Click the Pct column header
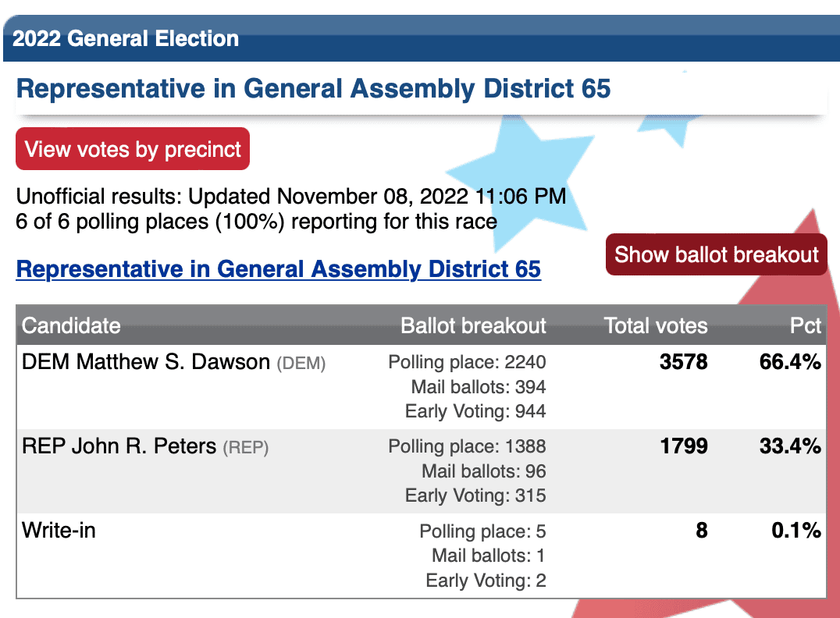 [x=805, y=325]
